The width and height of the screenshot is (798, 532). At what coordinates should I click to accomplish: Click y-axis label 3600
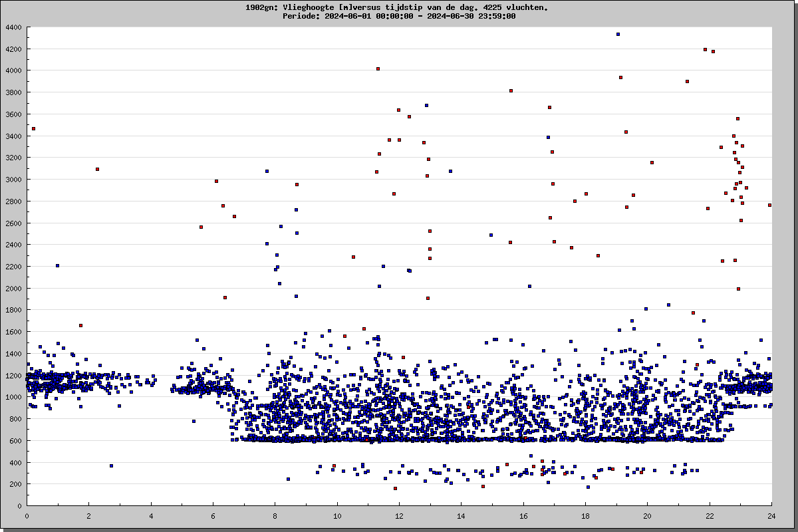(x=13, y=114)
